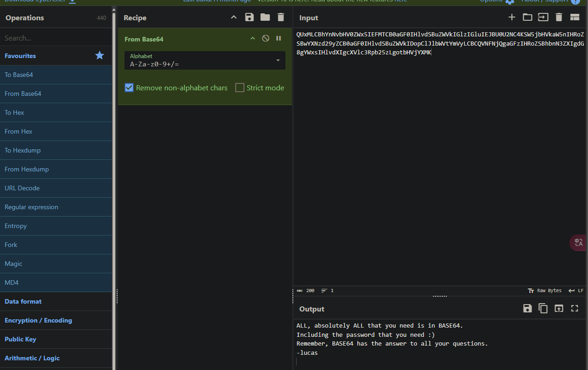Viewport: 588px width, 370px height.
Task: Save the recipe using the disk icon
Action: click(249, 18)
